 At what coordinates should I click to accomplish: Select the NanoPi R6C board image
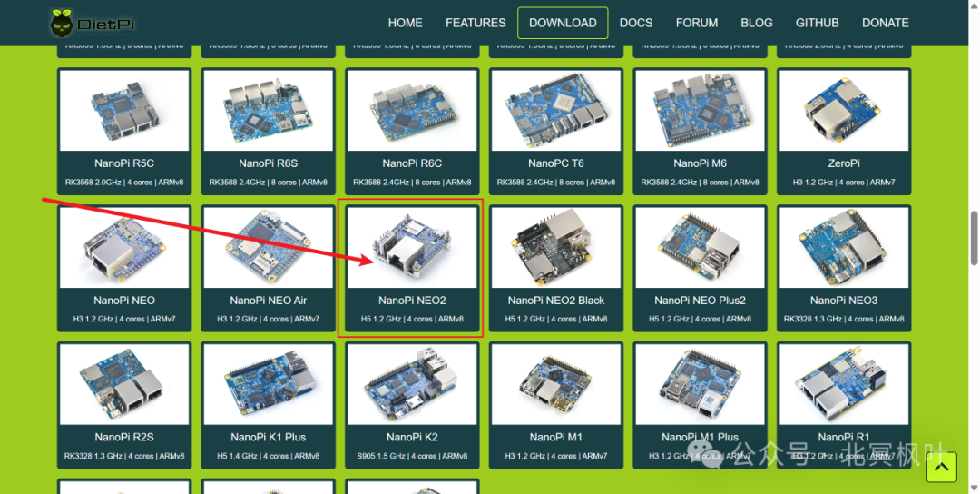pyautogui.click(x=412, y=110)
